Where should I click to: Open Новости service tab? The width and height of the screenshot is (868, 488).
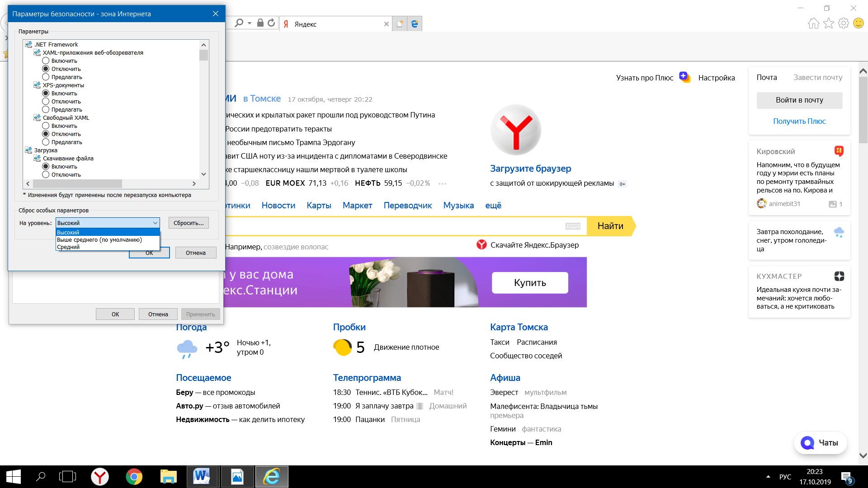[278, 205]
